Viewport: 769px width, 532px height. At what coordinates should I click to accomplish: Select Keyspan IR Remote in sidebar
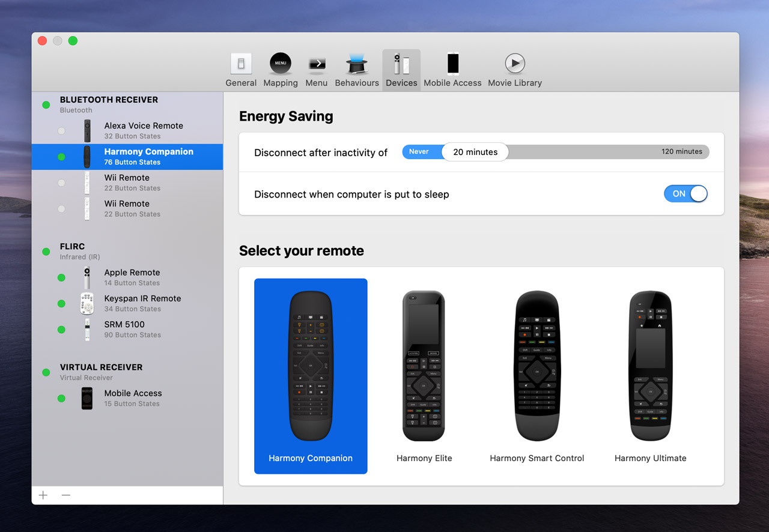142,303
